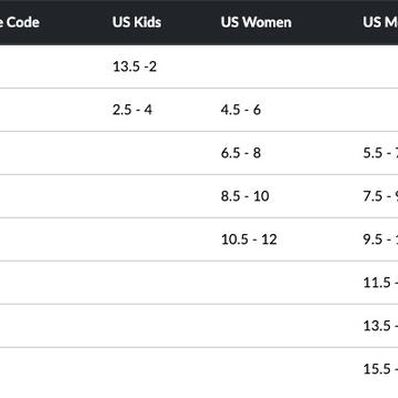The width and height of the screenshot is (398, 398).
Task: Select the 2.5 - 4 kids size cell
Action: click(x=132, y=110)
